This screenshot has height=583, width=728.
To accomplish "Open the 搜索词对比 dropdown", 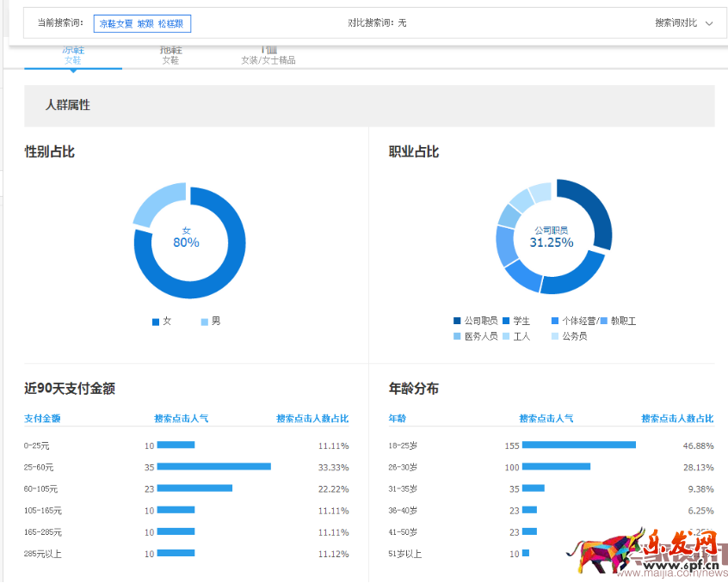I will 684,23.
